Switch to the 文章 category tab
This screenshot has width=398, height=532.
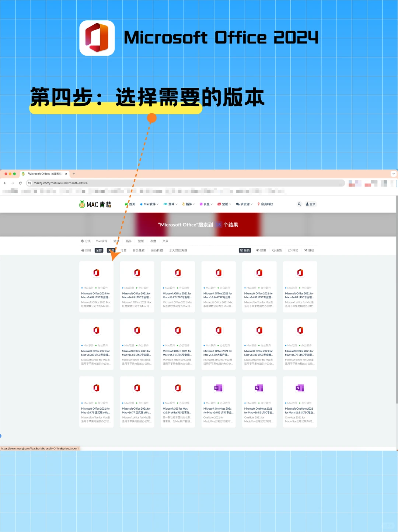click(165, 241)
